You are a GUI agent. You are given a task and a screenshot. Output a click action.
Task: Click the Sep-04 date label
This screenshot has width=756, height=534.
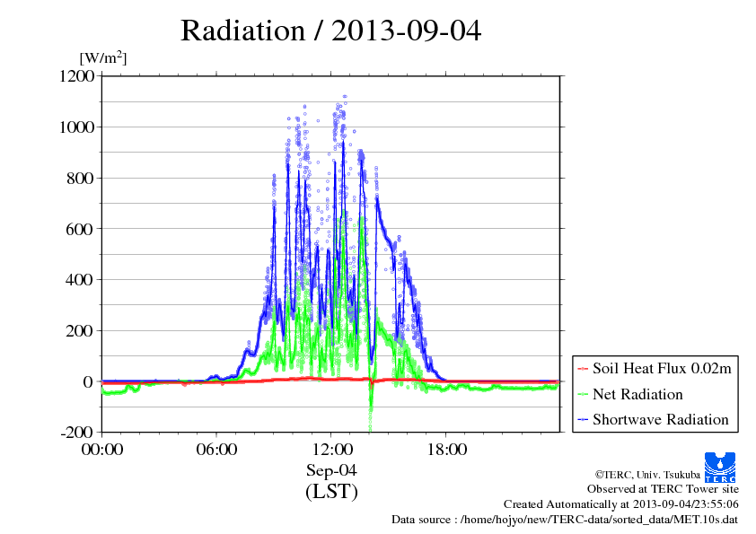pos(331,470)
